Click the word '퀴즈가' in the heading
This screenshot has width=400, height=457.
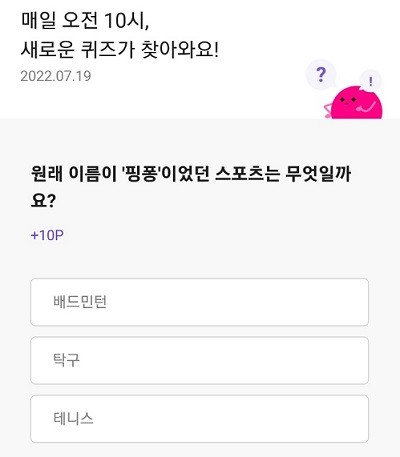click(x=108, y=50)
